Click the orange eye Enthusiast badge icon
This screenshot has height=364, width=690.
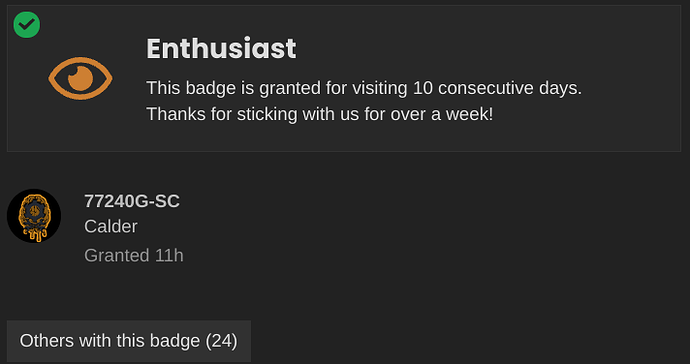[80, 78]
